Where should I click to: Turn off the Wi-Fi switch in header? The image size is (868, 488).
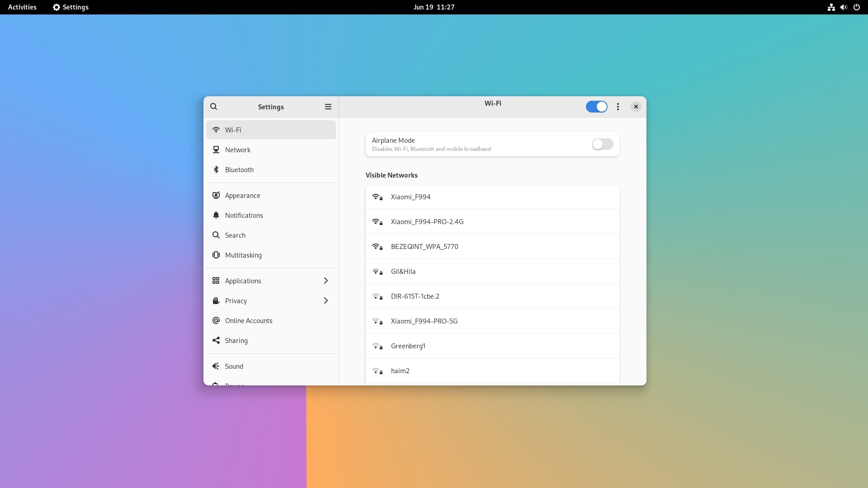pos(596,107)
